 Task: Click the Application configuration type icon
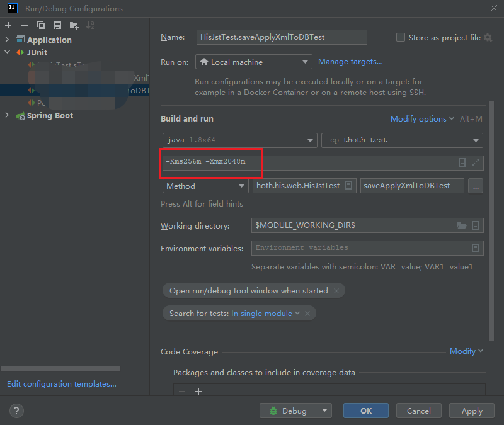[x=20, y=40]
